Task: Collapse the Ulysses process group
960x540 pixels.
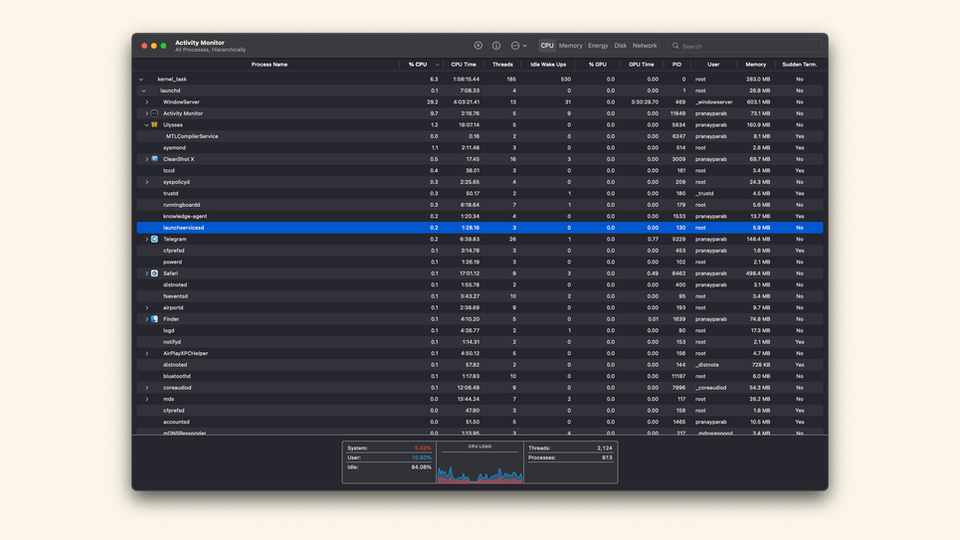Action: pos(147,125)
